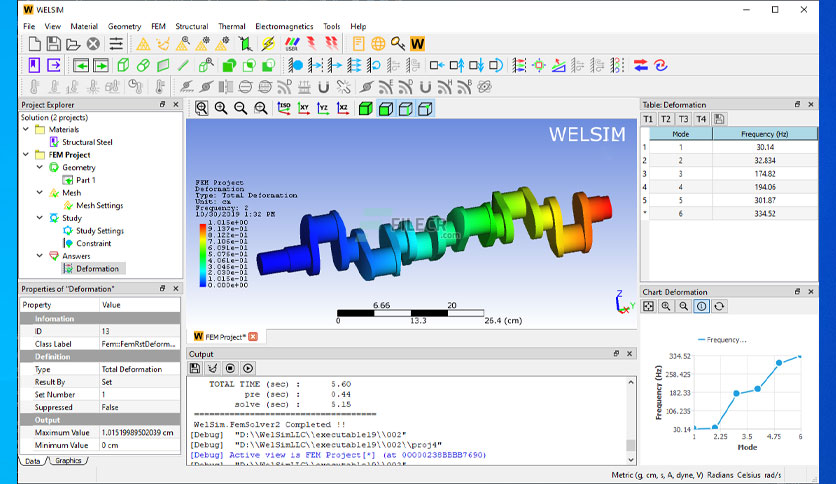Switch to ISO view orientation
Viewport: 836px width, 484px height.
click(284, 108)
